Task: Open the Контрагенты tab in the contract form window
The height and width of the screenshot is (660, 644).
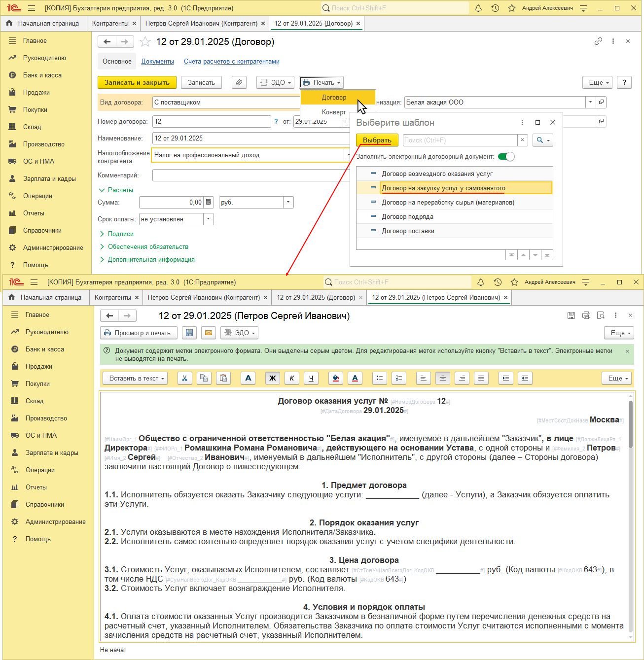Action: pyautogui.click(x=114, y=23)
